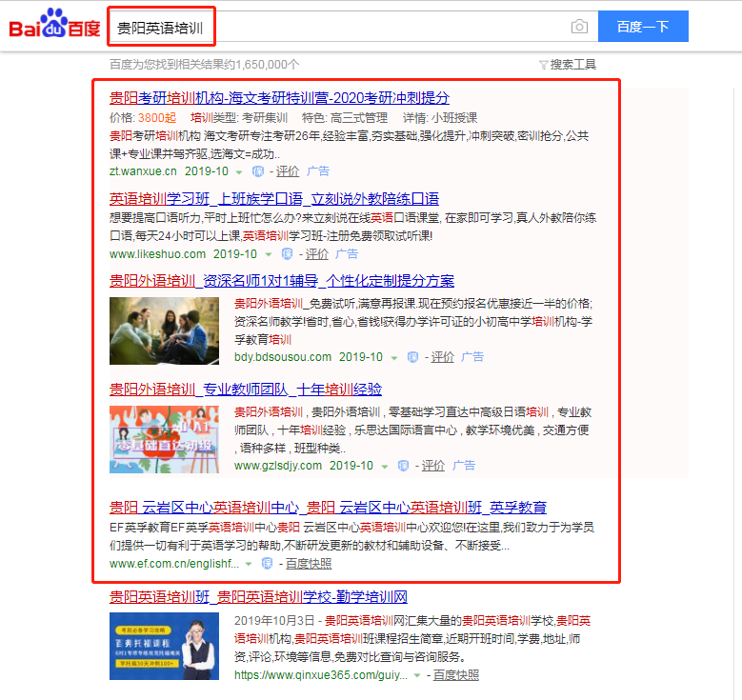Click the 保 shield icon beside bdy.bdsousou.com
This screenshot has height=700, width=742.
coord(412,357)
